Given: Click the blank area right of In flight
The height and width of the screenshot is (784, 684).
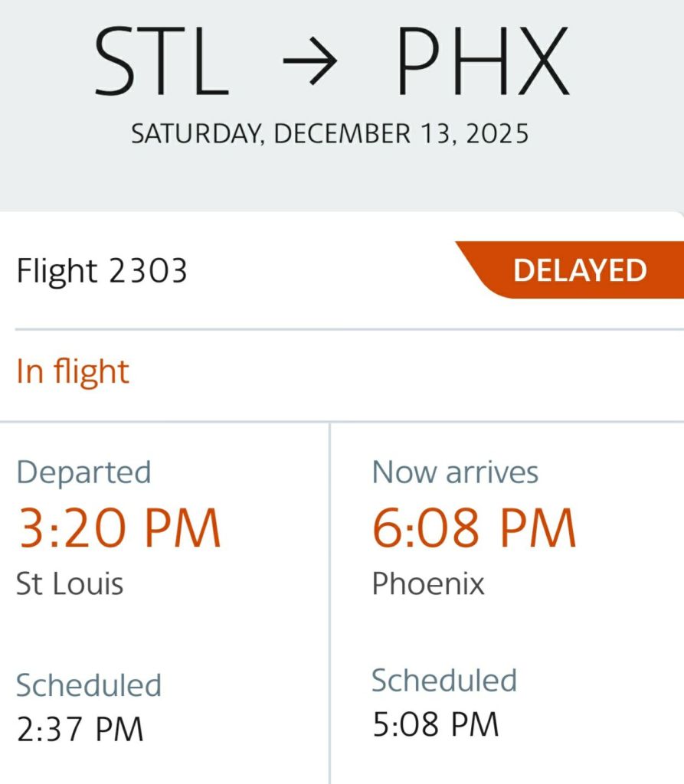Looking at the screenshot, I should [421, 372].
